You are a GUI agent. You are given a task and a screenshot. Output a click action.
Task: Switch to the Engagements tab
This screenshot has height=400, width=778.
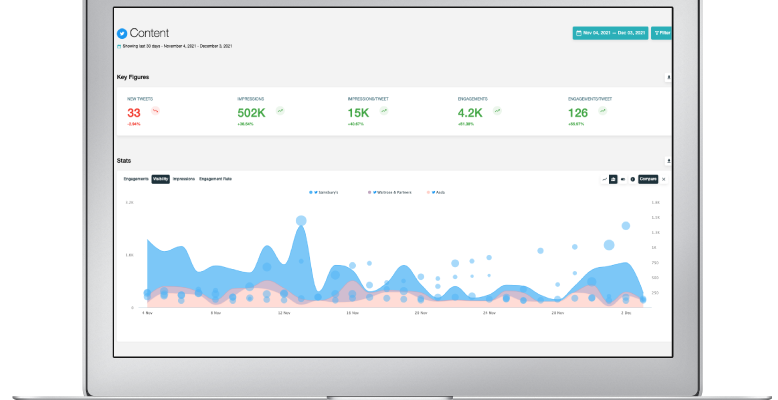(136, 179)
